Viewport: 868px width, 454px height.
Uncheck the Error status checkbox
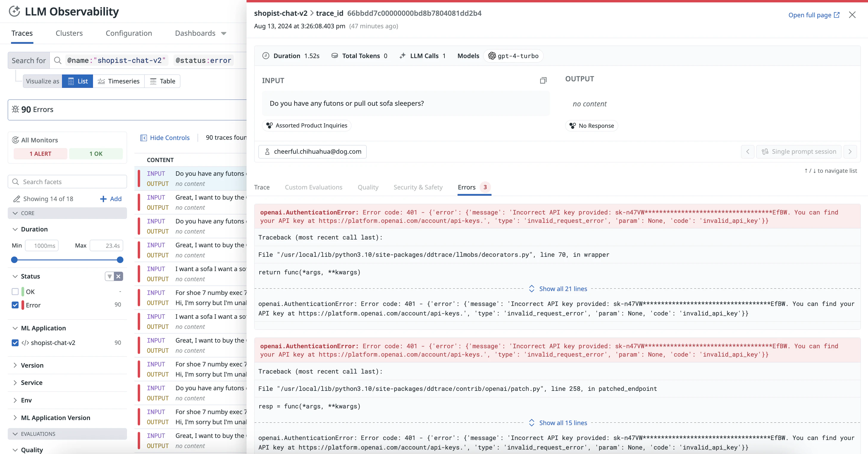coord(15,305)
